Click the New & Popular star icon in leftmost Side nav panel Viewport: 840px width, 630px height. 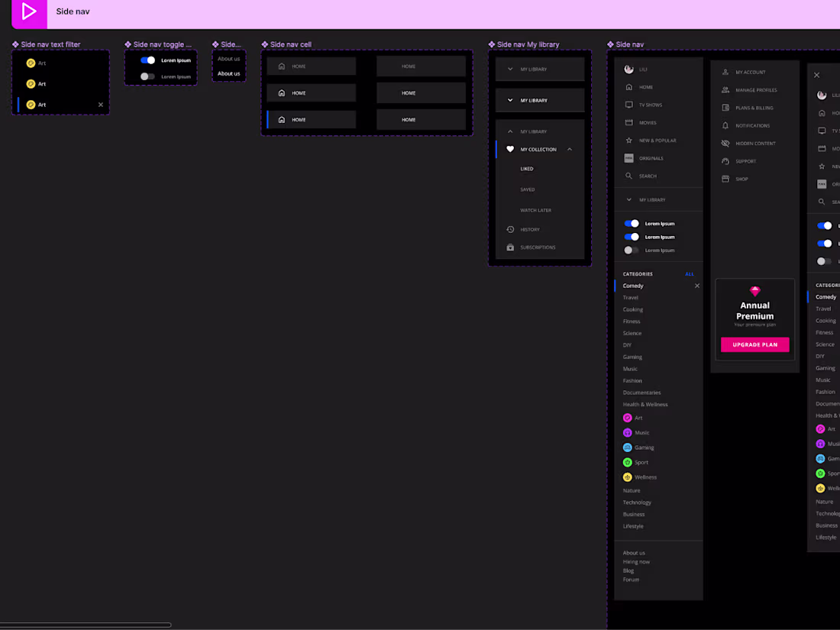pos(629,141)
